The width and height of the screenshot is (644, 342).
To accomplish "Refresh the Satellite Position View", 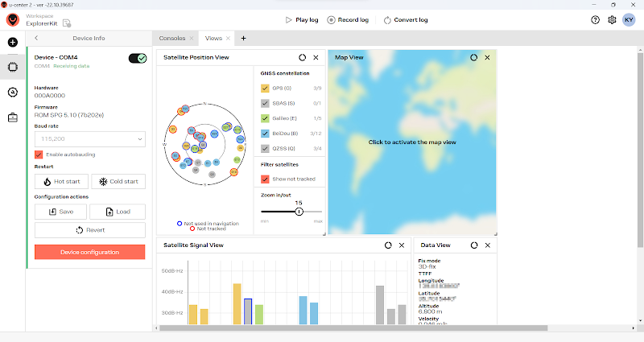I will click(x=303, y=57).
